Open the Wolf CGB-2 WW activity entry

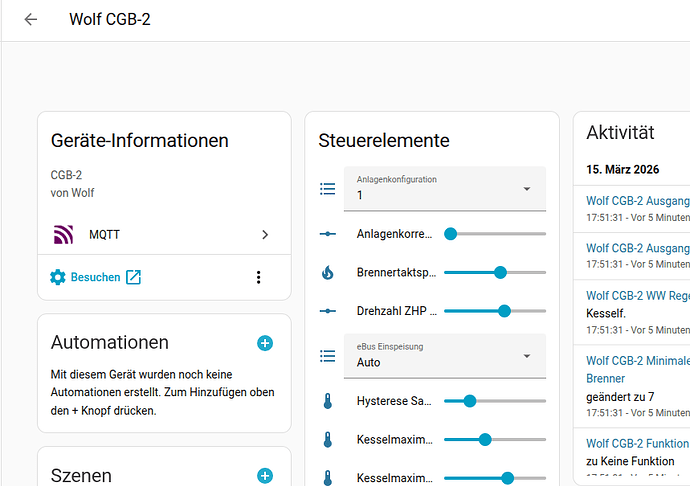point(637,296)
